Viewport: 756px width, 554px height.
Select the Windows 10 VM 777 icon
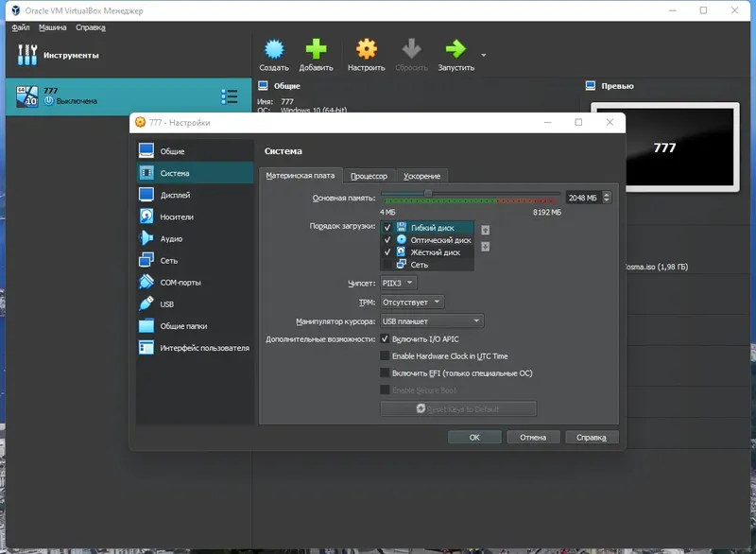pos(27,95)
